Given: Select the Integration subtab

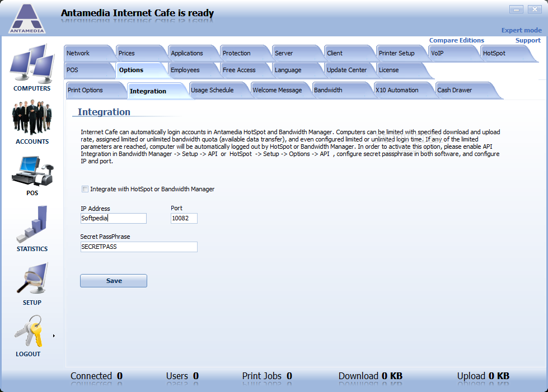Looking at the screenshot, I should click(157, 91).
